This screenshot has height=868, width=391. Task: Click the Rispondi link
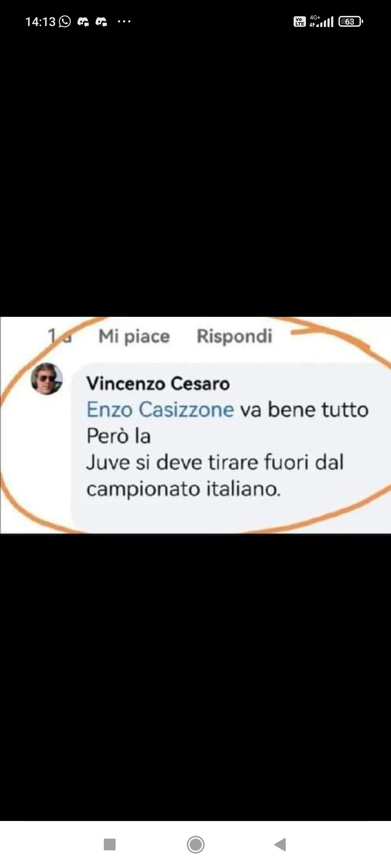[x=234, y=336]
